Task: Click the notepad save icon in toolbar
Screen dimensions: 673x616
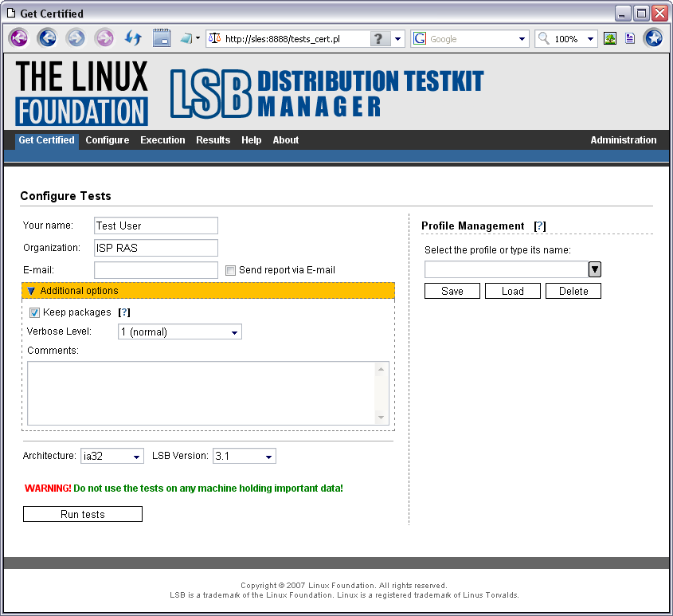Action: tap(162, 38)
